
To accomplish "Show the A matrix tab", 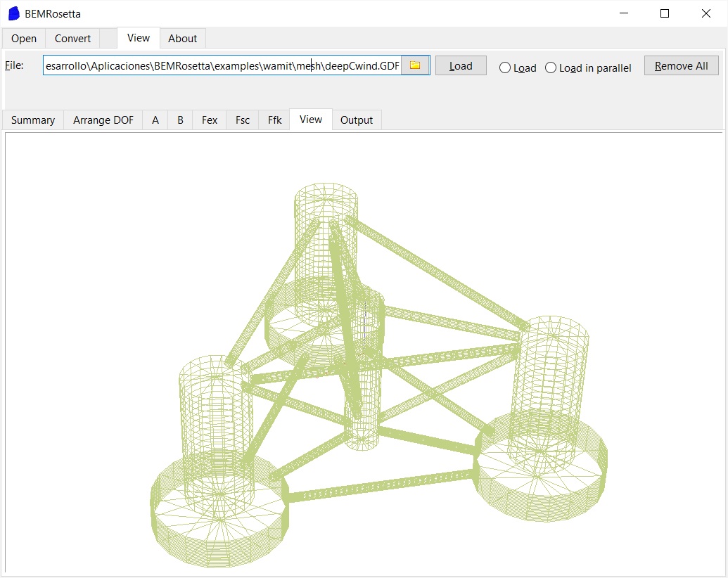I will click(x=155, y=120).
